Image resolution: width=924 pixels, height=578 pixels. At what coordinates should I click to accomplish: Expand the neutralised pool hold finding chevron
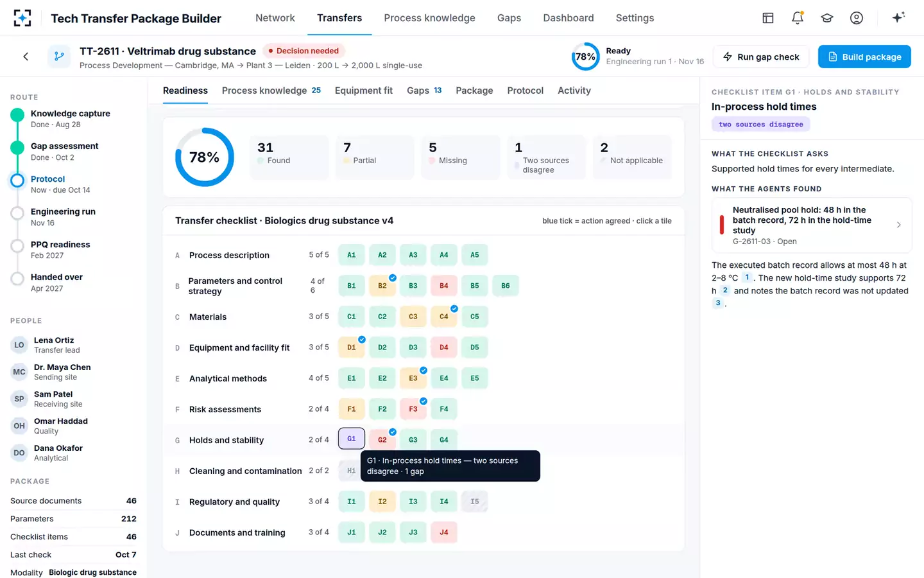pyautogui.click(x=899, y=225)
